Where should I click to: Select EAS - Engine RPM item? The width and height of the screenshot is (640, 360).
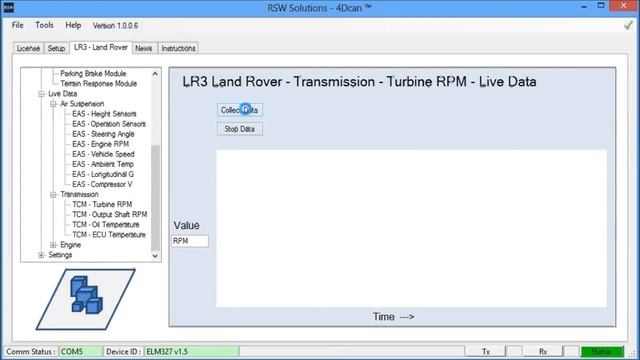(x=100, y=144)
